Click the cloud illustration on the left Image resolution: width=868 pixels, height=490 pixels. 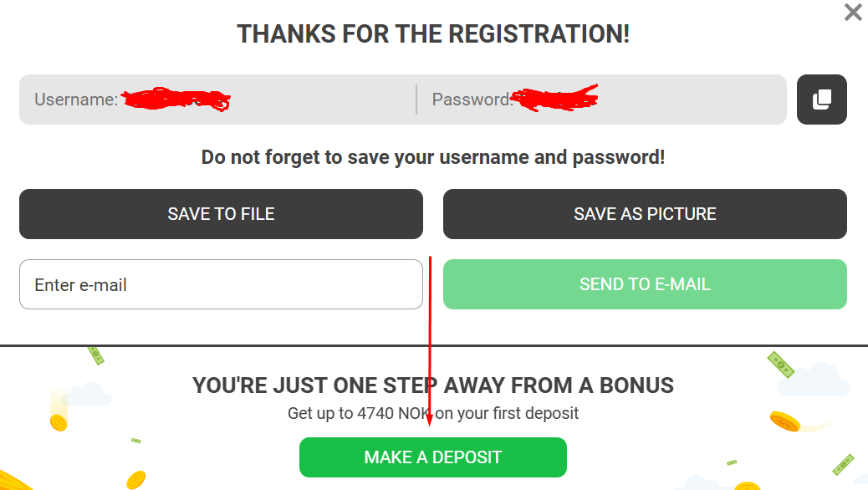pos(87,394)
